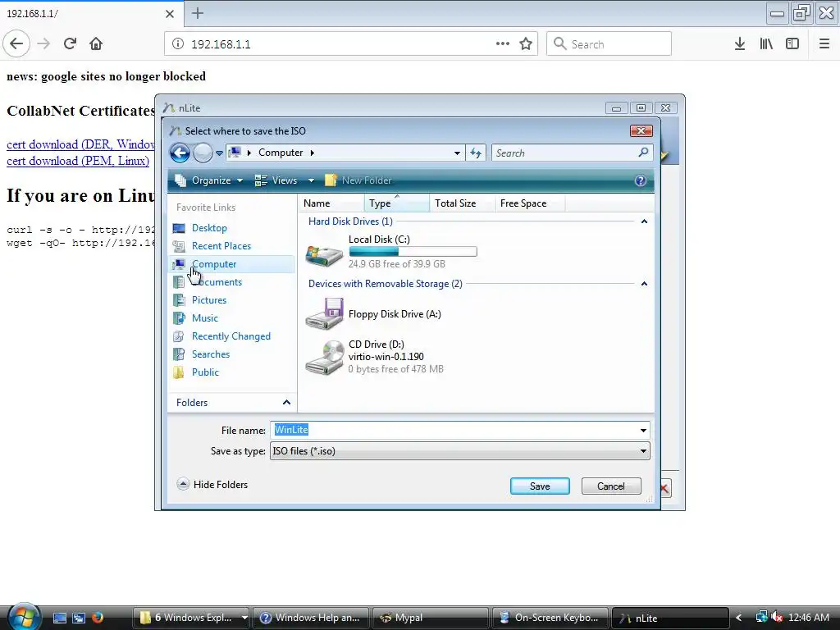
Task: Open the Views dropdown arrow
Action: pos(311,180)
